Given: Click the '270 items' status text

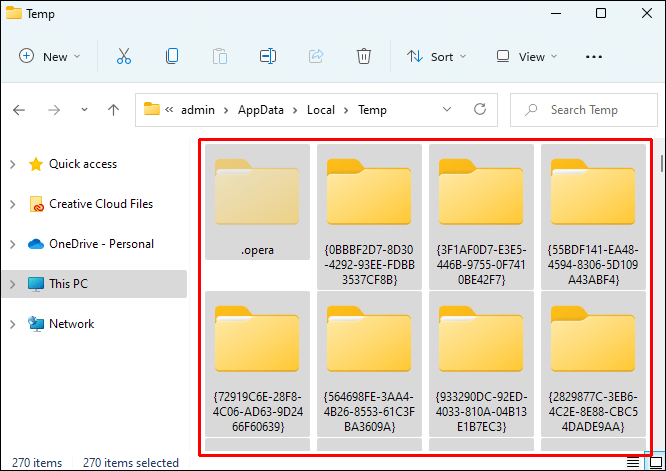Looking at the screenshot, I should (x=37, y=463).
